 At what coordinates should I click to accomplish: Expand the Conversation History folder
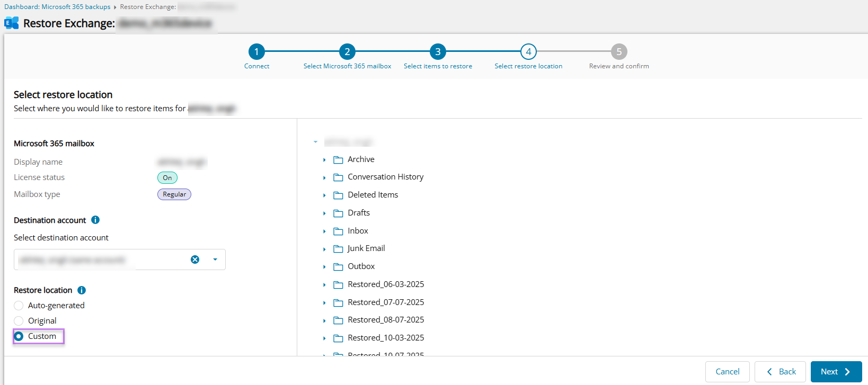[324, 177]
